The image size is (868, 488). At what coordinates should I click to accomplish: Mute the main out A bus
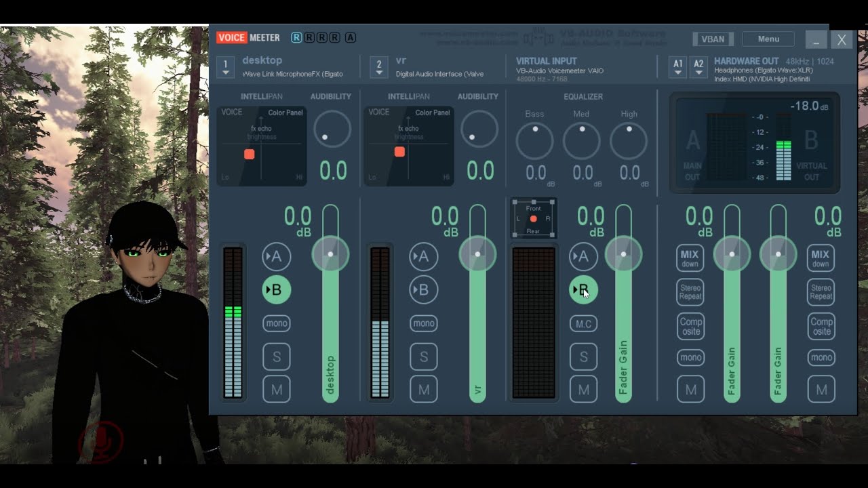pos(690,390)
